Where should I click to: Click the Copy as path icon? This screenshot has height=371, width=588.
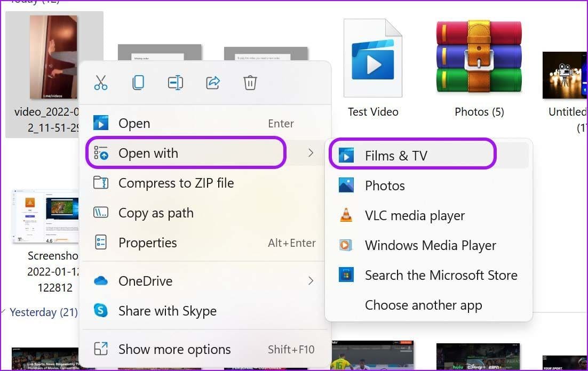click(x=100, y=213)
